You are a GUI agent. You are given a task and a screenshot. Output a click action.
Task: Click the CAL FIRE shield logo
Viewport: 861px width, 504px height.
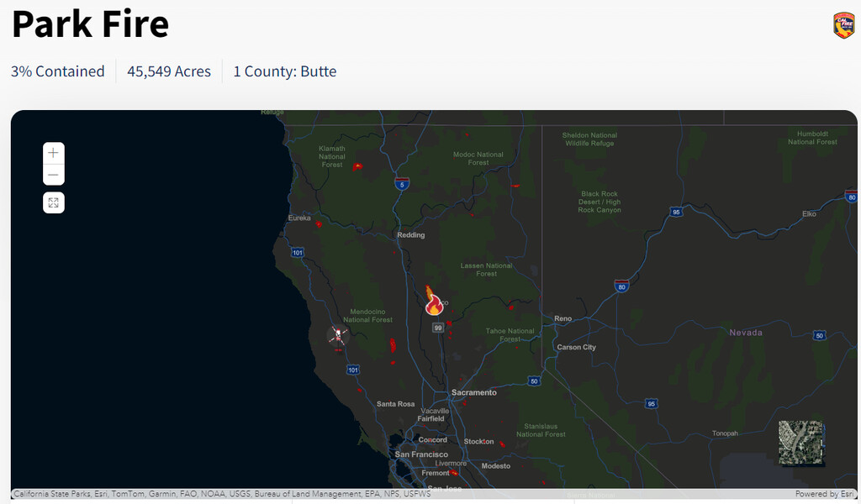point(844,25)
